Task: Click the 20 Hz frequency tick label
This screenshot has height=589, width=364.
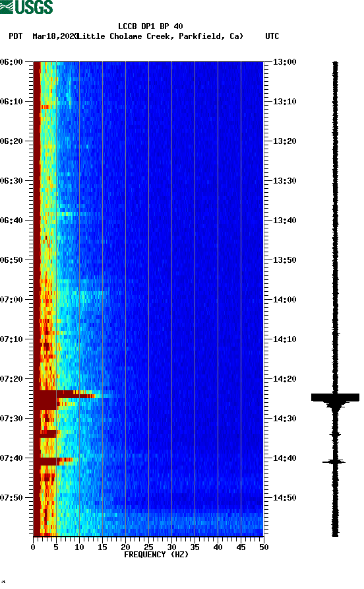Action: (x=125, y=547)
